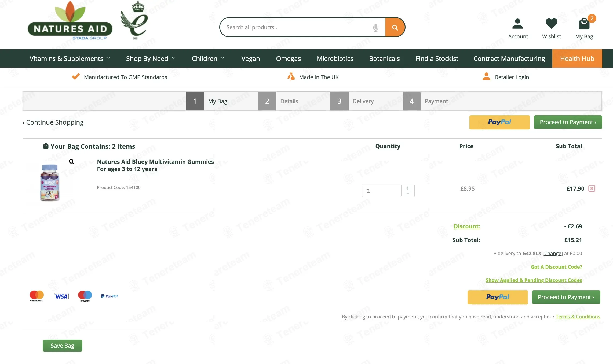Open the Microbiotics menu item

(x=335, y=58)
